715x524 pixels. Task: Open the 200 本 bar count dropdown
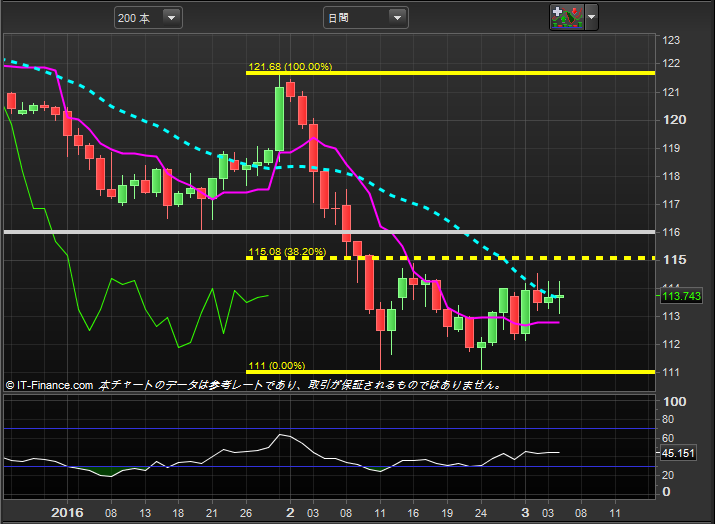[x=148, y=18]
